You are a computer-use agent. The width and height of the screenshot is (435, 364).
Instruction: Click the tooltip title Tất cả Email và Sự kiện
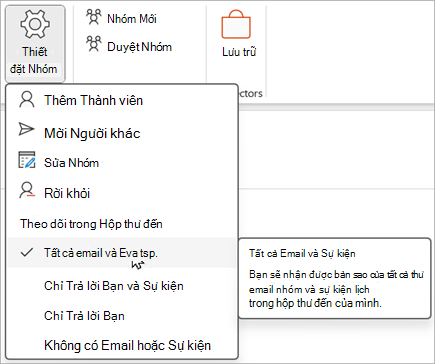[x=302, y=254]
